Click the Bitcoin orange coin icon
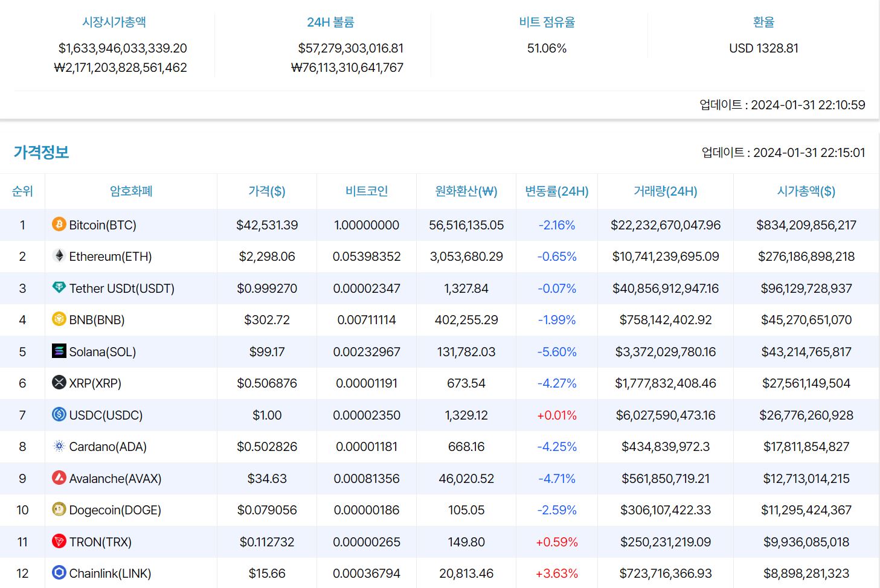 pos(59,224)
